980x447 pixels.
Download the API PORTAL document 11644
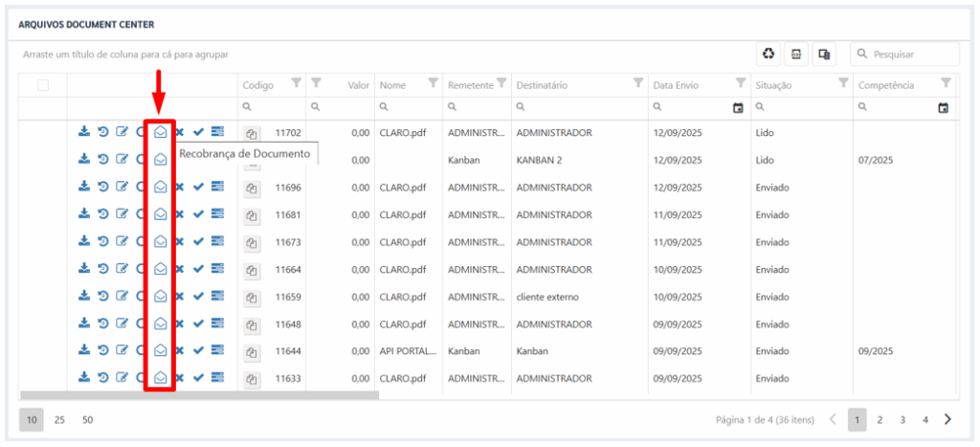pos(84,350)
